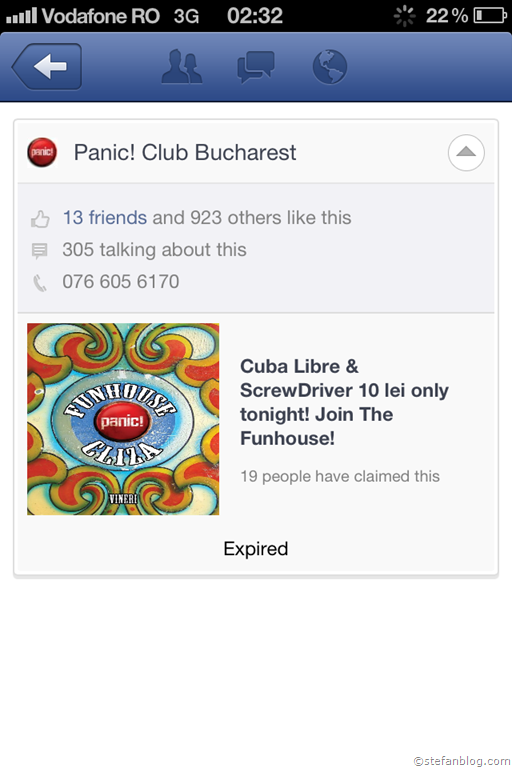Image resolution: width=512 pixels, height=768 pixels.
Task: Call the number 076 605 6170
Action: point(121,282)
